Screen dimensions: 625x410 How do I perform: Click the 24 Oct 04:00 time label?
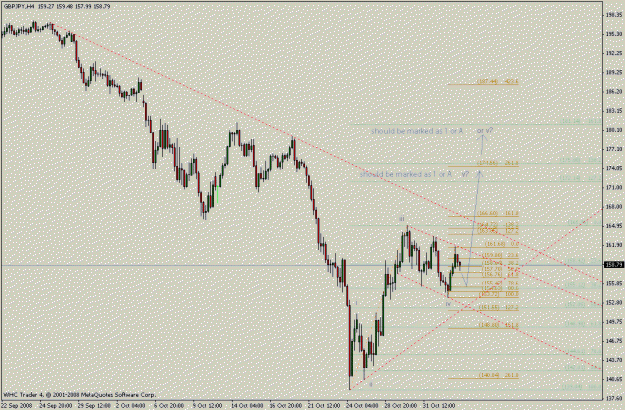pyautogui.click(x=362, y=406)
